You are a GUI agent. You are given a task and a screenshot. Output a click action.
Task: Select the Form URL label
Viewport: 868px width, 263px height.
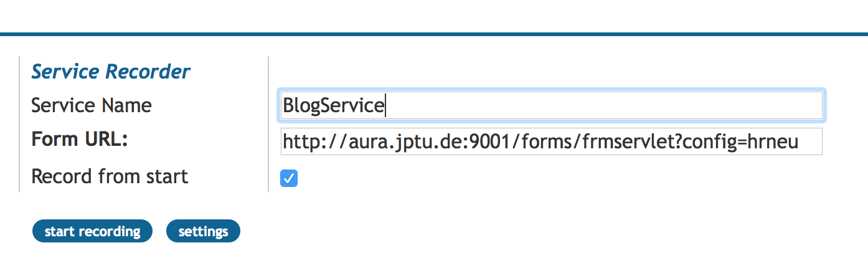(79, 140)
